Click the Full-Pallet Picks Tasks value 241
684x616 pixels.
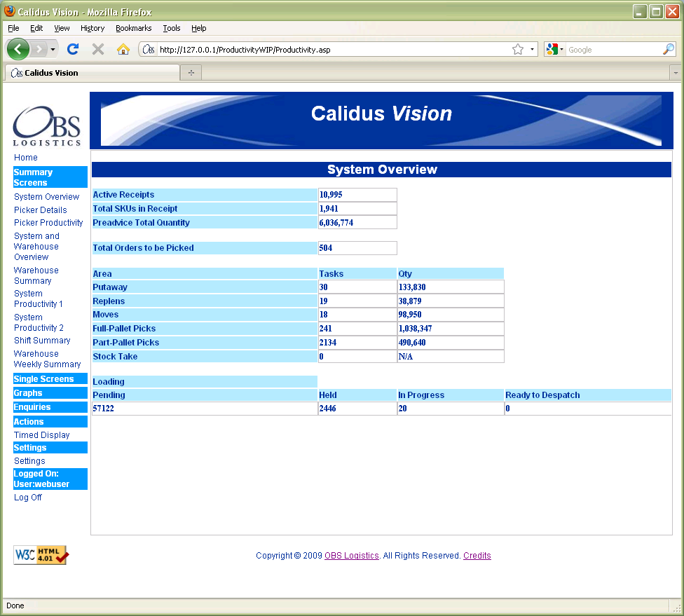(357, 329)
